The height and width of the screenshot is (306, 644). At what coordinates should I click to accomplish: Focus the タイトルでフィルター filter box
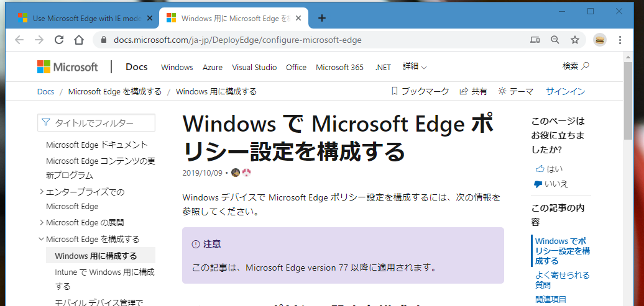tap(96, 123)
